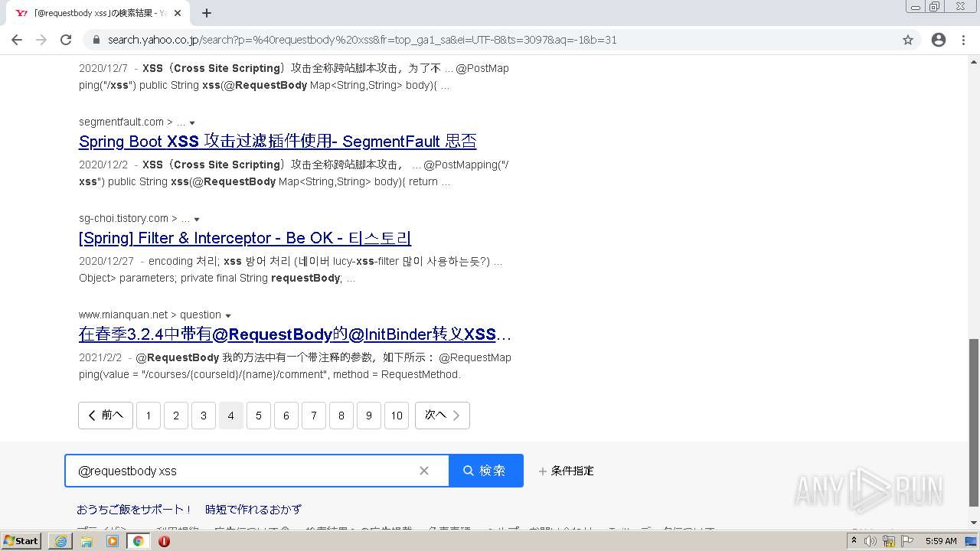The image size is (980, 551).
Task: Go to results page 8
Action: point(341,416)
